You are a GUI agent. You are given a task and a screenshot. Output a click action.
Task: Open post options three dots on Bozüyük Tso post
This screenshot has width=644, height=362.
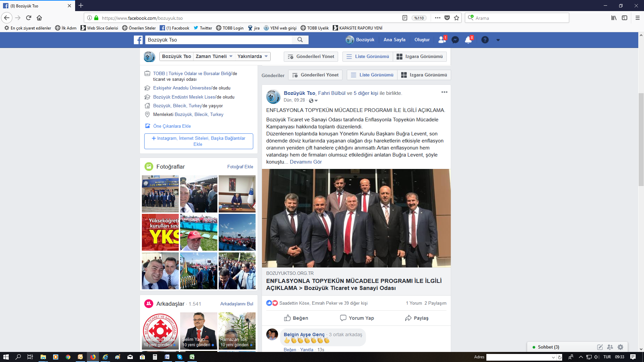(444, 92)
